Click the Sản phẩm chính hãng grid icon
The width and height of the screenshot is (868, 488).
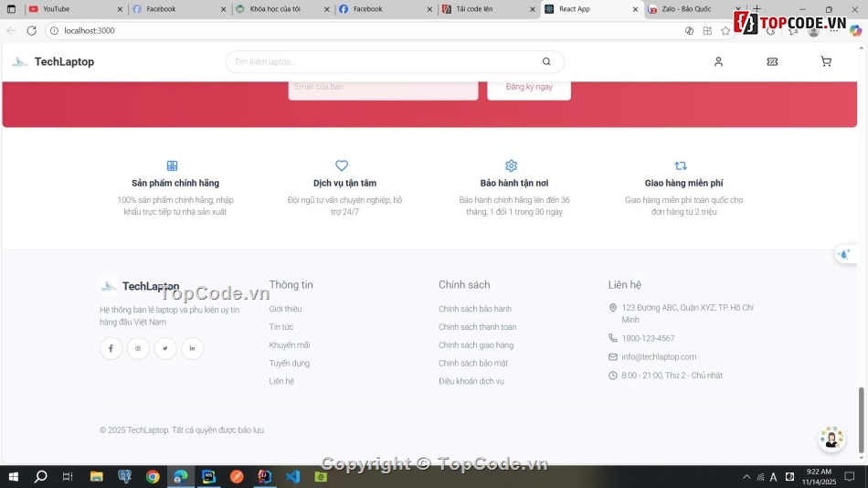[172, 165]
